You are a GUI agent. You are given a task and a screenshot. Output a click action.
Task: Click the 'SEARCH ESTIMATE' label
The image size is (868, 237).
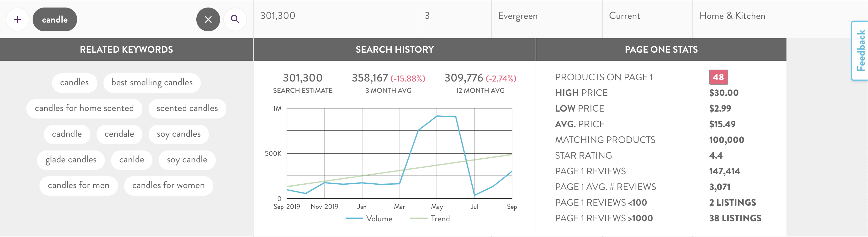click(303, 91)
